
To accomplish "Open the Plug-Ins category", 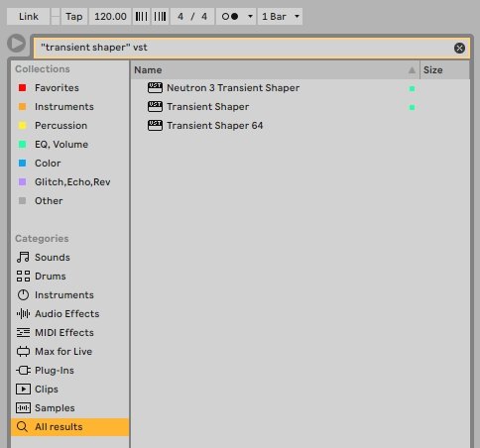I will pos(69,370).
